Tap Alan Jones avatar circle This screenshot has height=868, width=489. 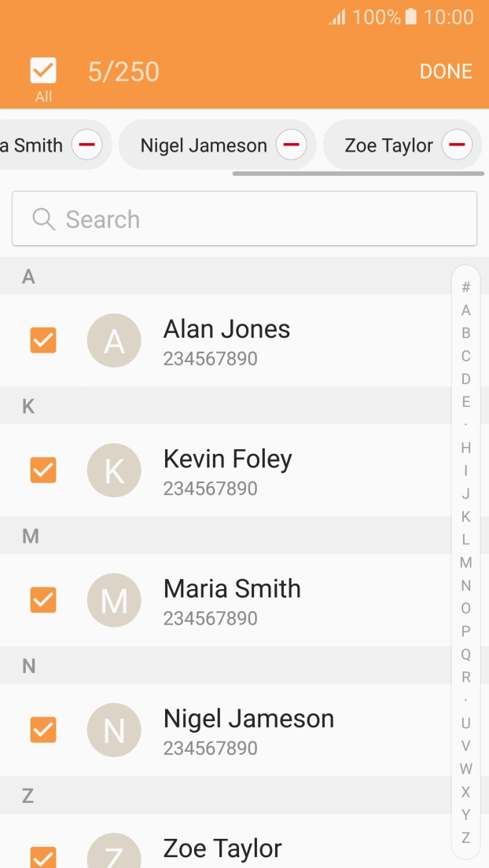click(114, 341)
